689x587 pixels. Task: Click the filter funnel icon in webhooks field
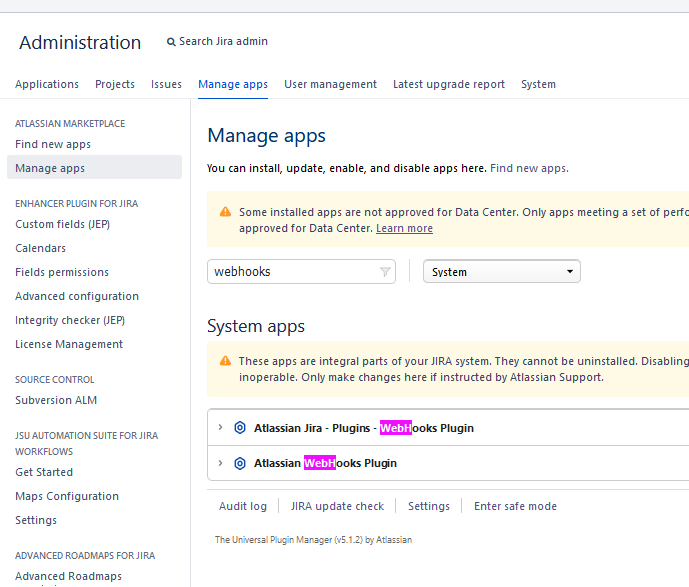coord(385,272)
